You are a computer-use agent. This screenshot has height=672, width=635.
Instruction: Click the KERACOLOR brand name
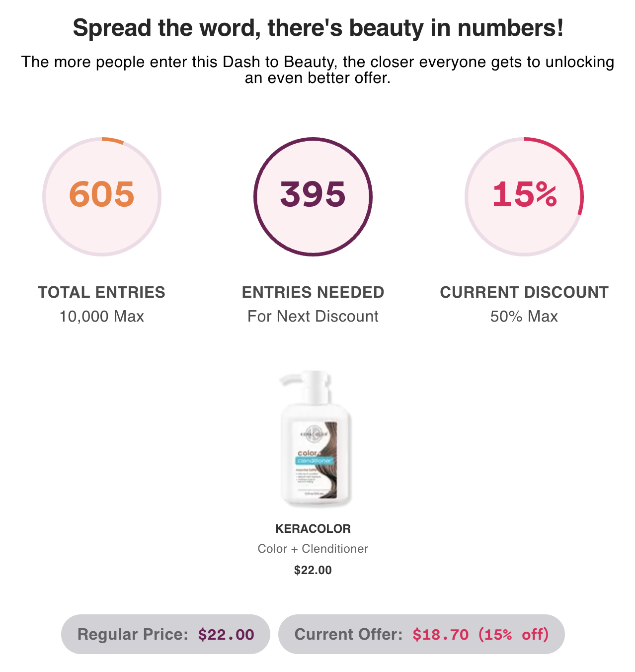pyautogui.click(x=313, y=529)
